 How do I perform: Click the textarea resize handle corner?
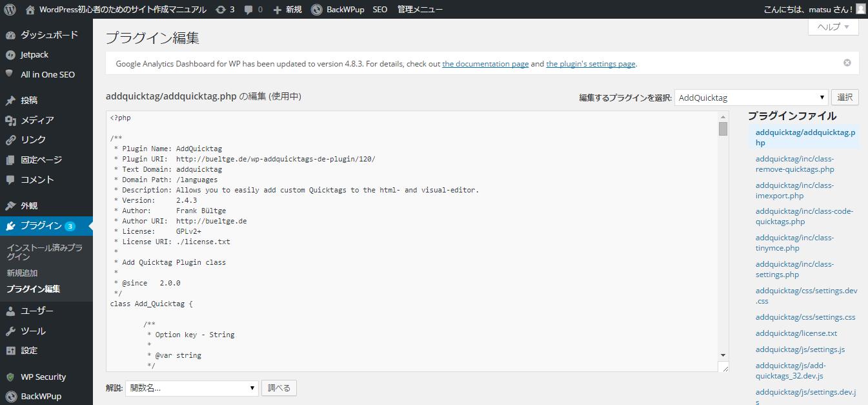pos(725,368)
